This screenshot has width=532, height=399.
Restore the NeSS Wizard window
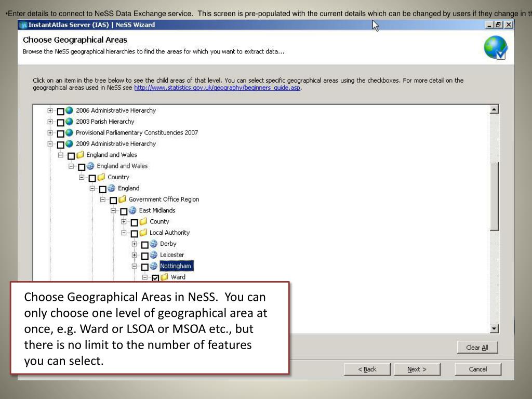(498, 25)
